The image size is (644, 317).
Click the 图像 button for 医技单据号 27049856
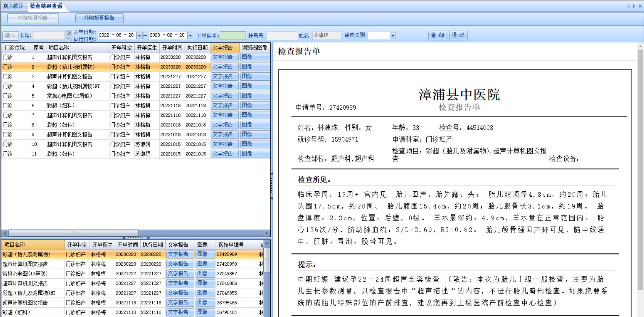205,283
